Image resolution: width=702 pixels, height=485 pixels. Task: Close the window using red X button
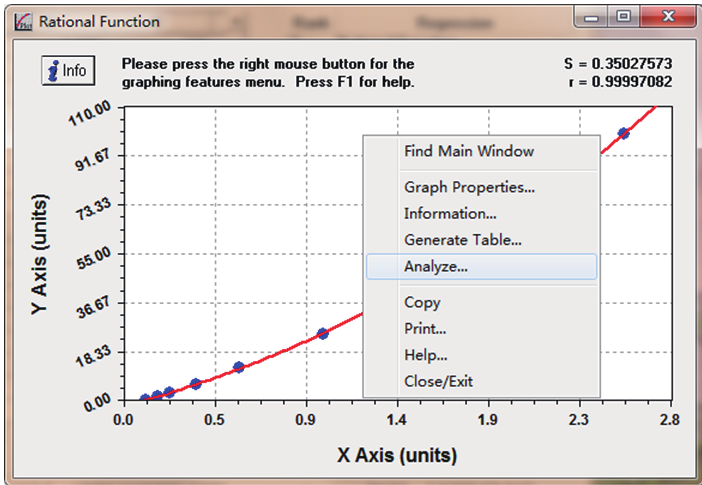click(x=662, y=17)
